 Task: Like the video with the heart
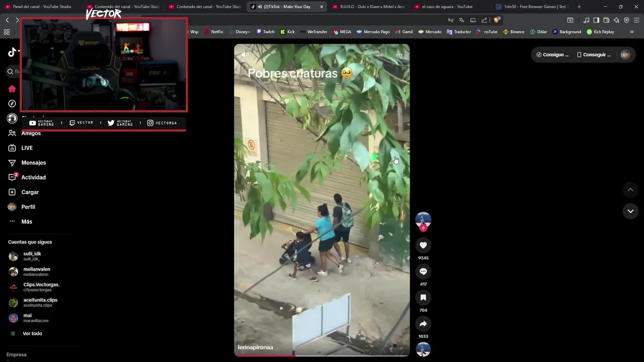click(x=423, y=245)
